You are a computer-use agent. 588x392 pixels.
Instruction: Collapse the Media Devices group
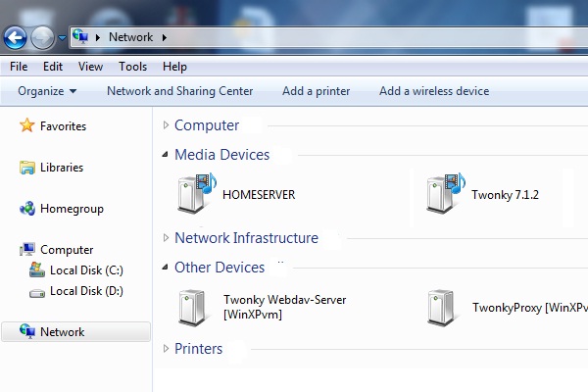[x=220, y=155]
